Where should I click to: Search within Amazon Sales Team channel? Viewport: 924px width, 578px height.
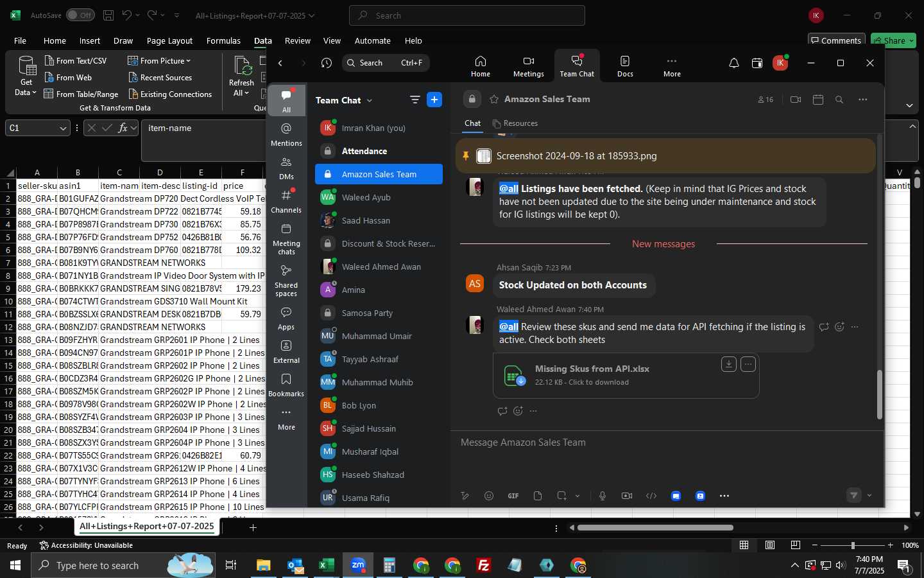point(839,100)
